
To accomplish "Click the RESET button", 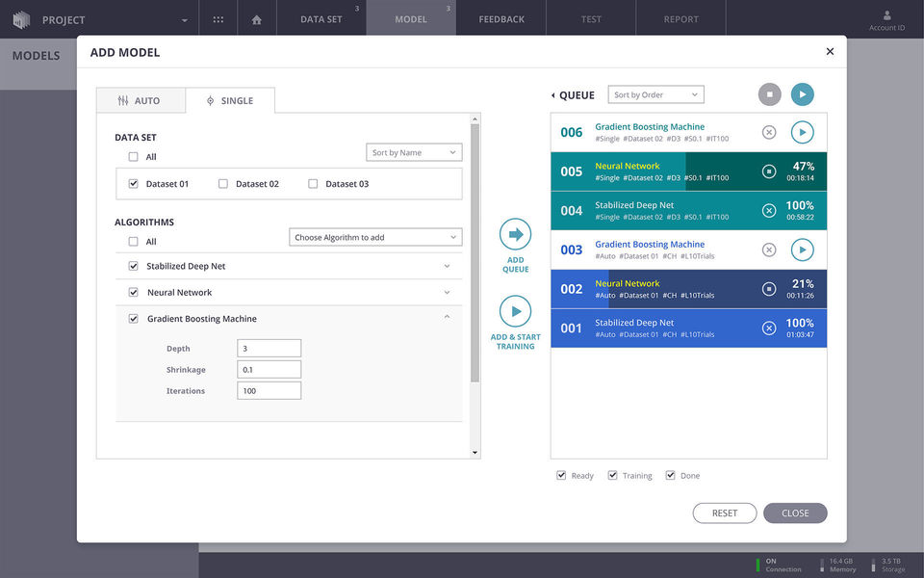I will (x=724, y=513).
